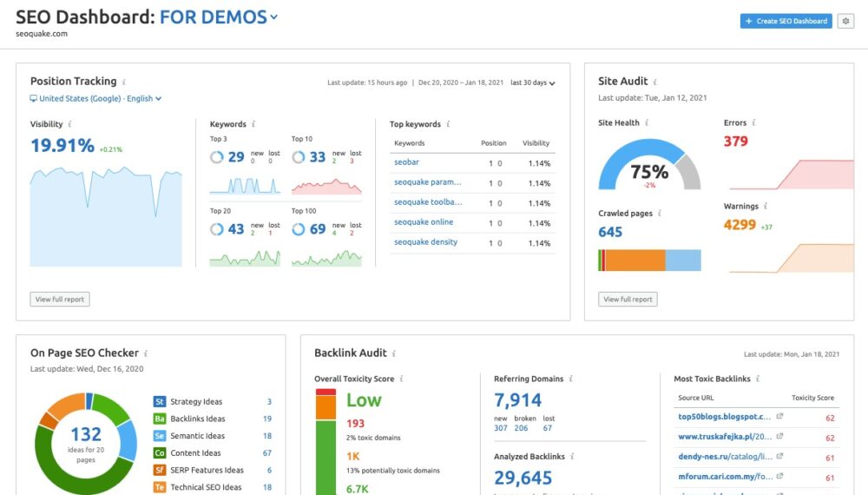Click the Analyzed Backlinks info icon

(x=572, y=456)
